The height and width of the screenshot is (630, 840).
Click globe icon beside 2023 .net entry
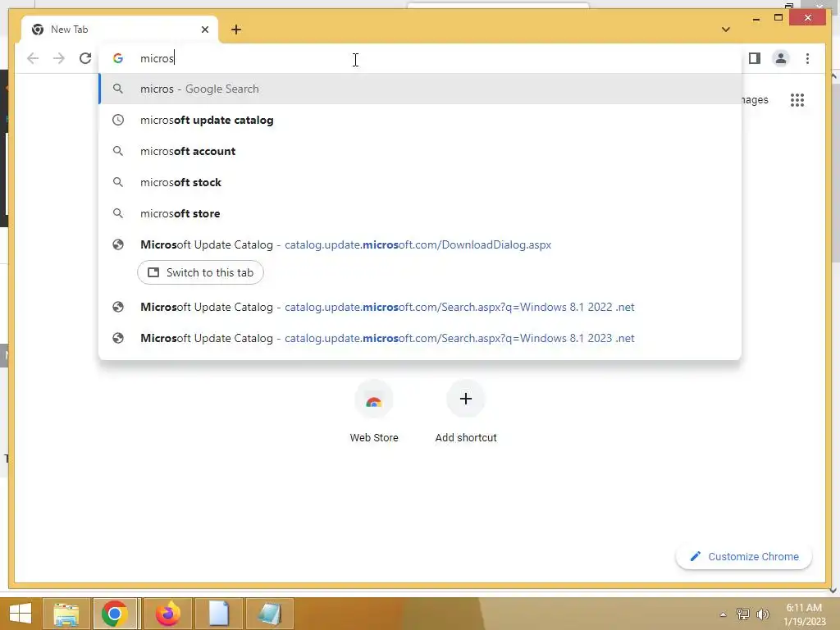click(x=118, y=338)
